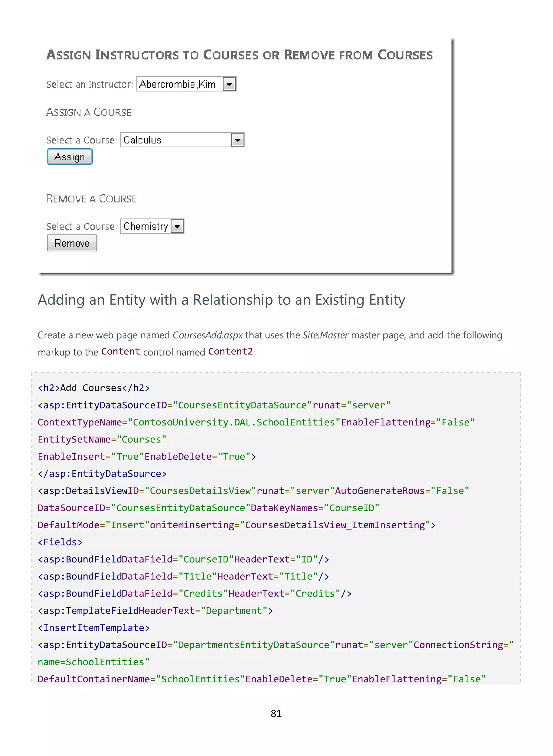553x756 pixels.
Task: Click the Assign Instructors to Courses heading
Action: [x=239, y=55]
